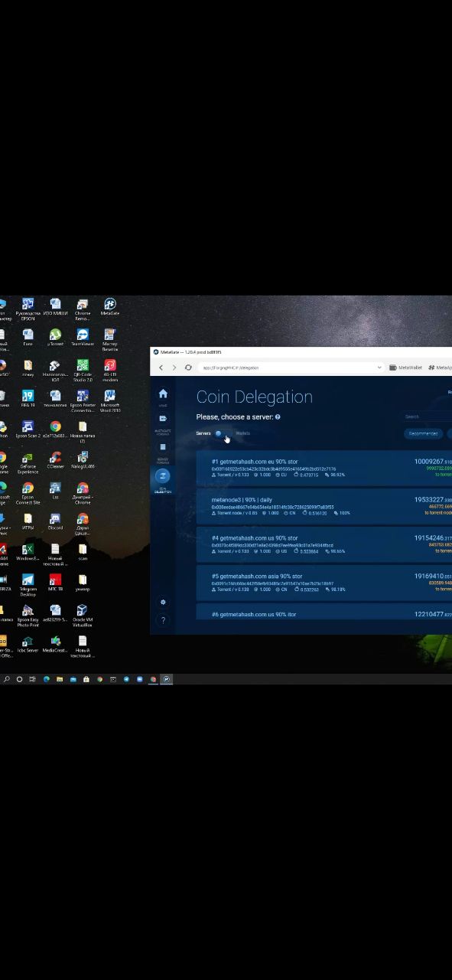Screen dimensions: 452x980
Task: Open the MetaGate desktop shortcut
Action: point(109,307)
